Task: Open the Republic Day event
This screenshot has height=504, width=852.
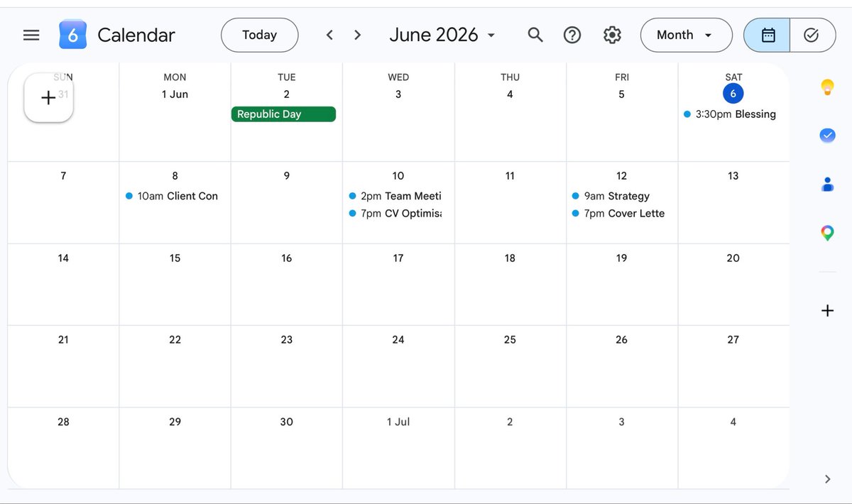Action: point(283,114)
